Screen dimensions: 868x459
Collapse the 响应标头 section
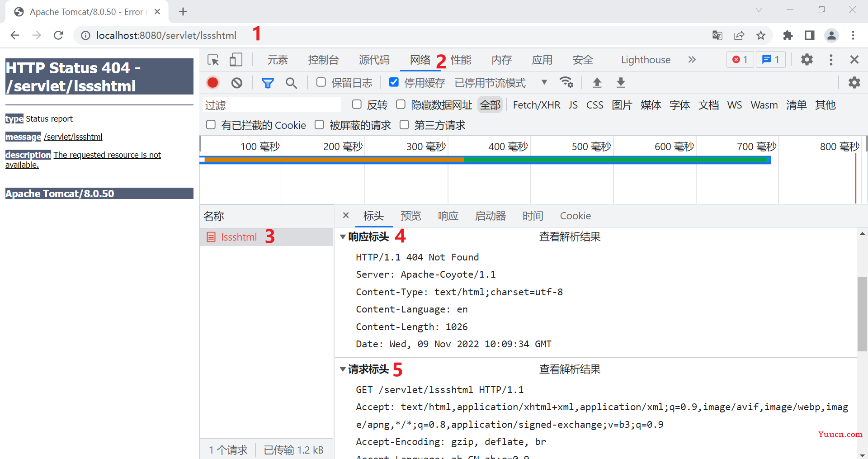[x=343, y=237]
